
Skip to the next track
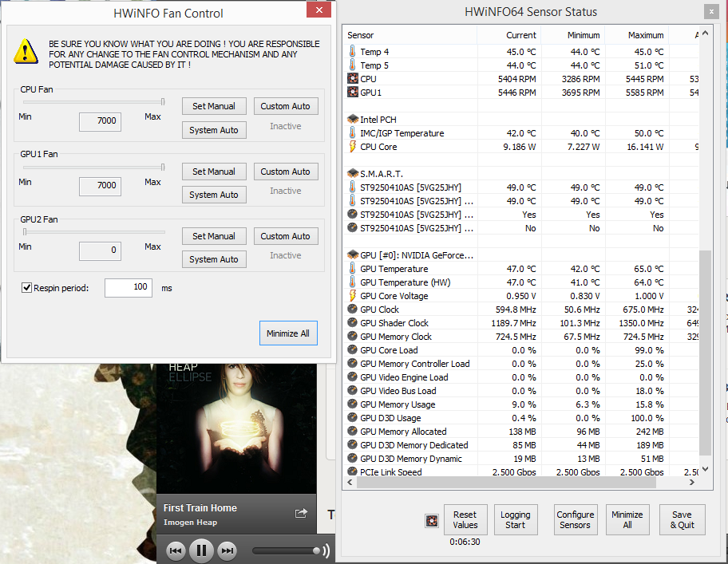click(227, 550)
